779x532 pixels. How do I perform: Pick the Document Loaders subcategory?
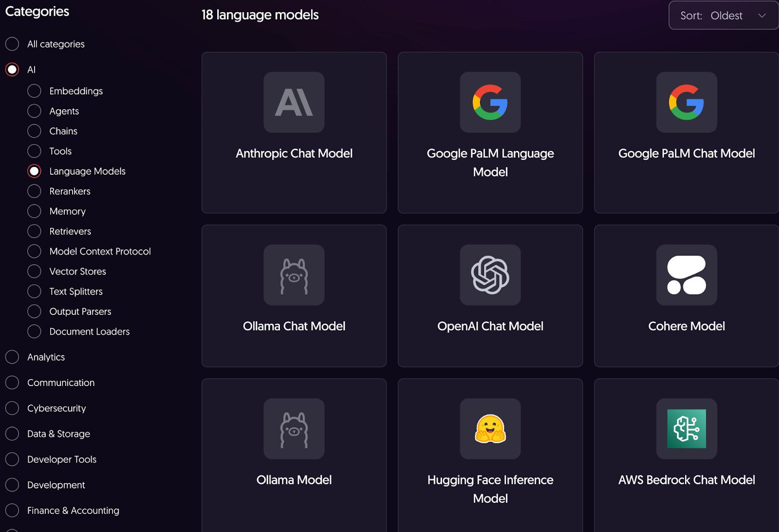(x=34, y=331)
